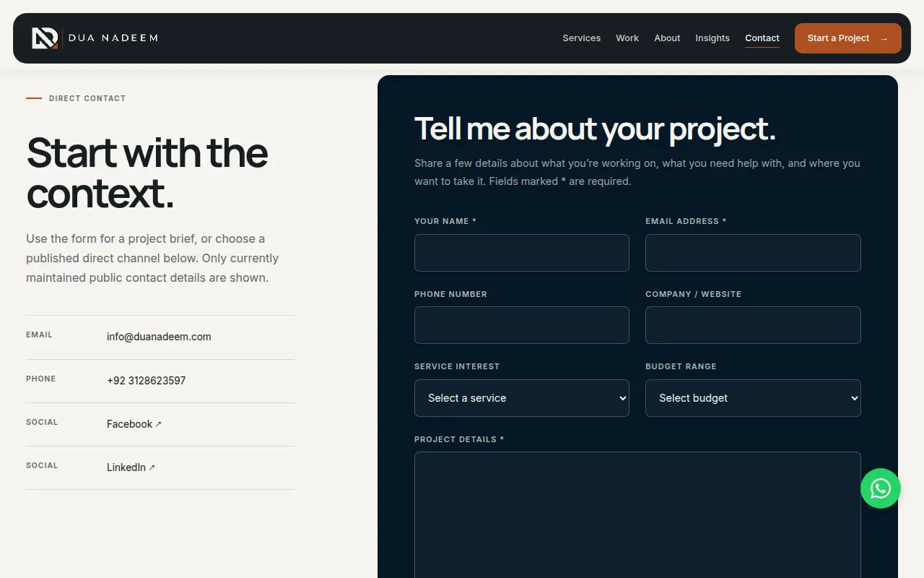
Task: Select the Contact navigation item
Action: coord(762,38)
